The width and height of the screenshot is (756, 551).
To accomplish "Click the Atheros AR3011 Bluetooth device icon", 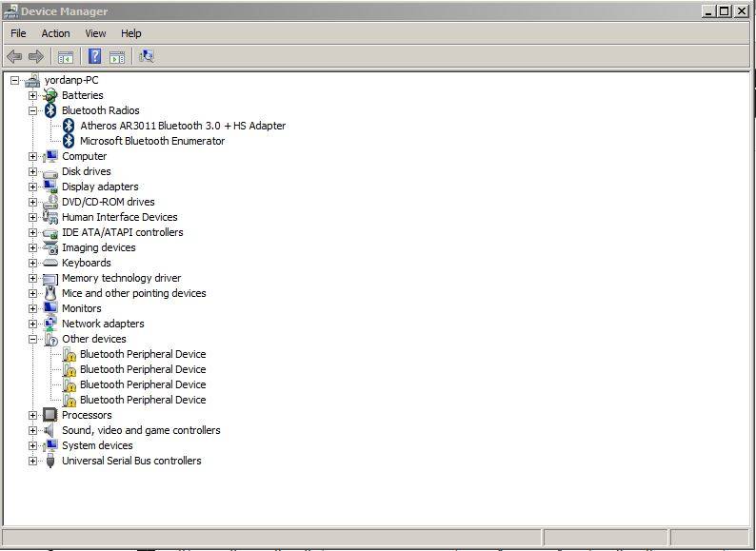I will pyautogui.click(x=69, y=126).
